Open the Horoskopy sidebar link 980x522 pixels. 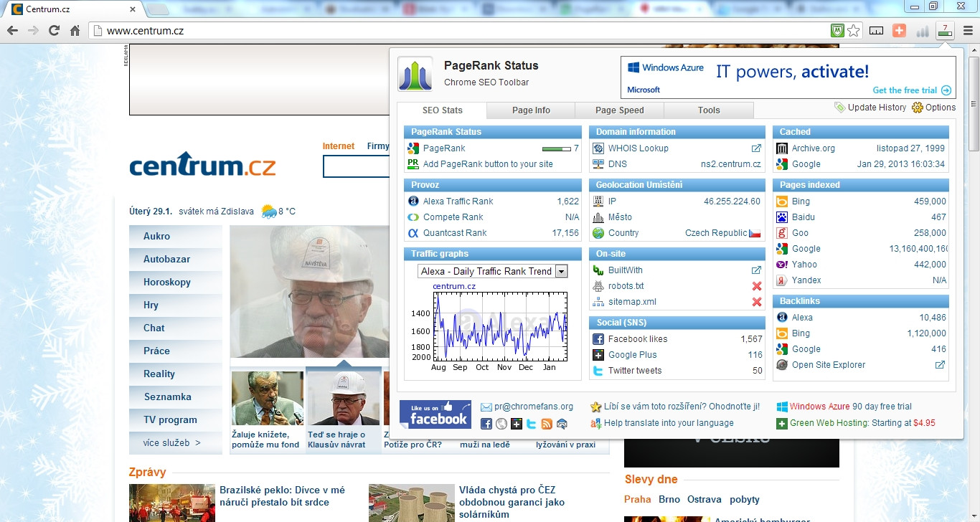click(x=176, y=282)
